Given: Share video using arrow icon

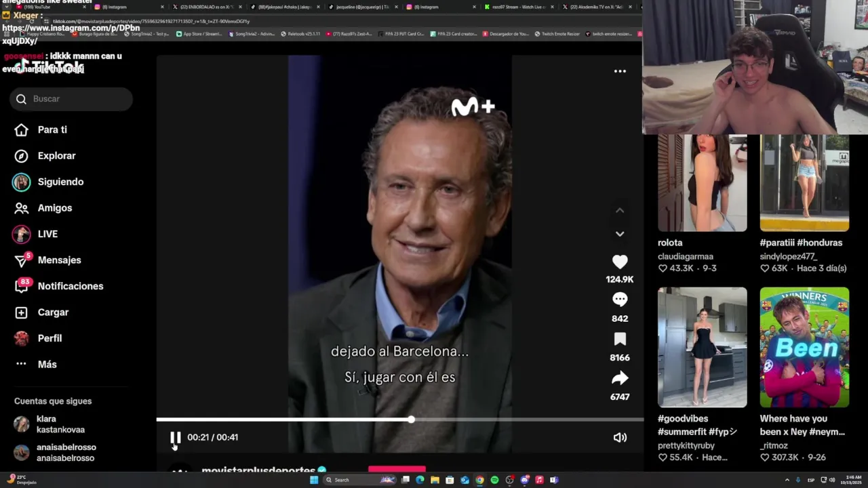Looking at the screenshot, I should [x=620, y=378].
